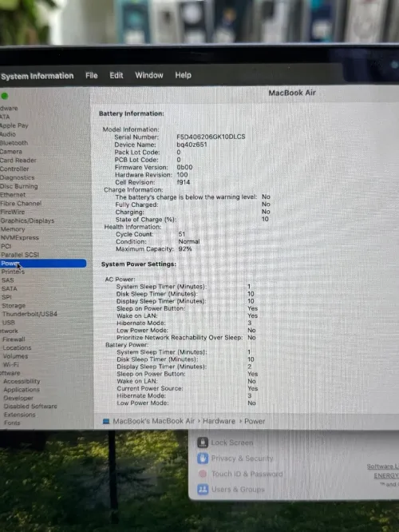
Task: Select SPI in the sidebar
Action: pyautogui.click(x=6, y=297)
